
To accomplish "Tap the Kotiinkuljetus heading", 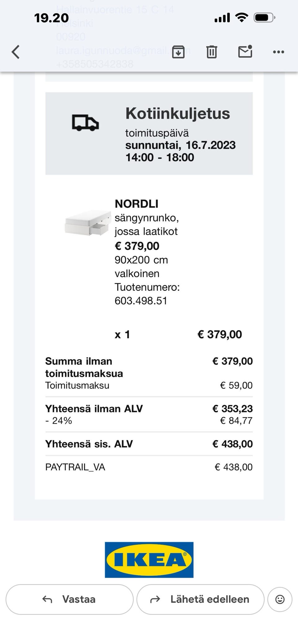I will click(178, 113).
